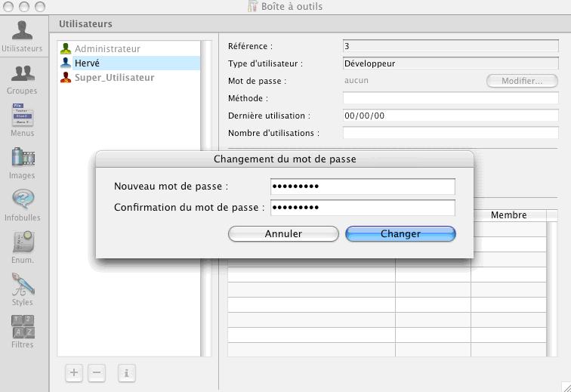
Task: Focus the Confirmation du mot de passe field
Action: pos(363,208)
